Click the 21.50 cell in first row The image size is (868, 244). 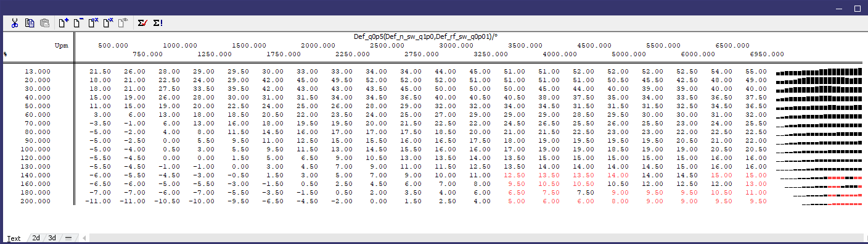[100, 72]
